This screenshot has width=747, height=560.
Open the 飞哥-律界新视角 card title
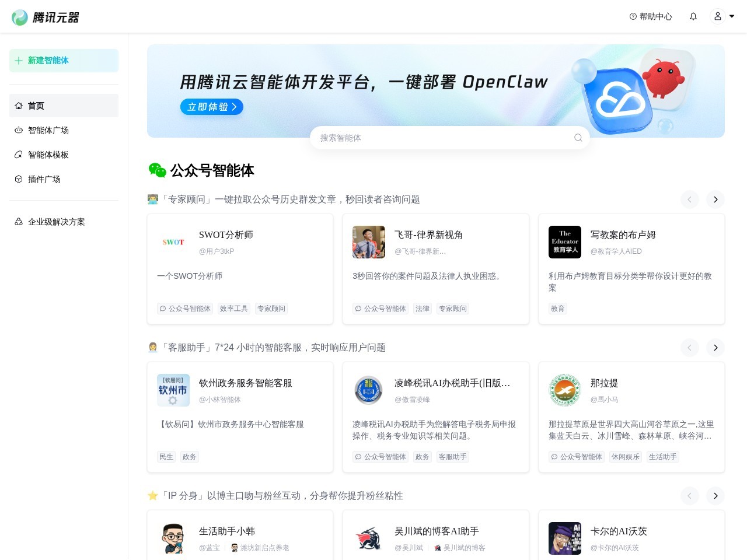[428, 235]
